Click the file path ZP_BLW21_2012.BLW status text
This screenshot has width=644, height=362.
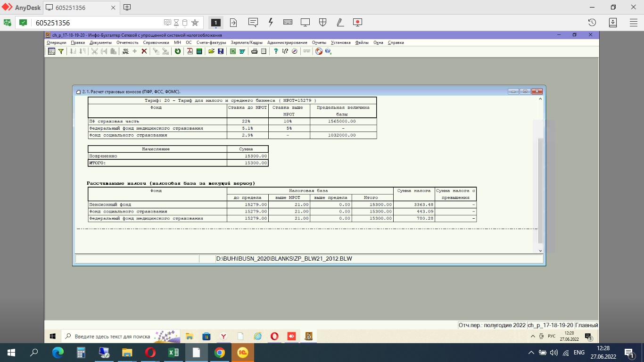click(x=284, y=259)
